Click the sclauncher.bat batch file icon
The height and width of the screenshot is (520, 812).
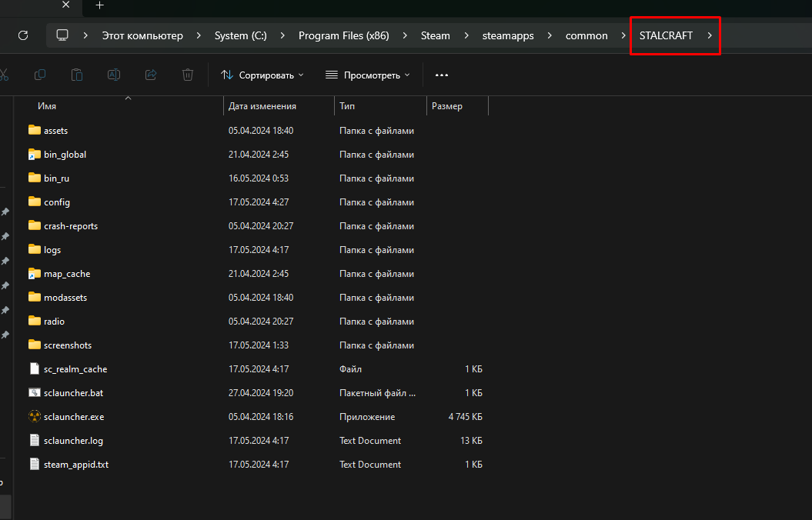[34, 392]
